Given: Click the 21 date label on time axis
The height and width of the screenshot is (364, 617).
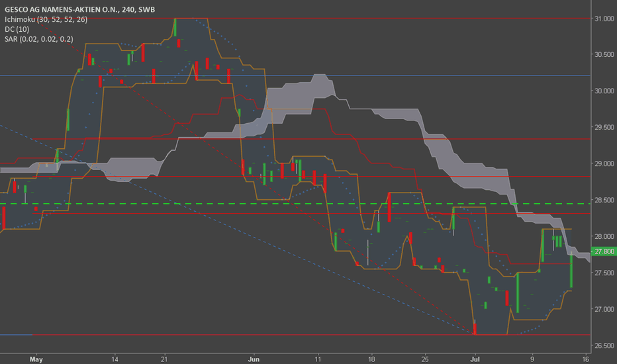Looking at the screenshot, I should pos(164,359).
